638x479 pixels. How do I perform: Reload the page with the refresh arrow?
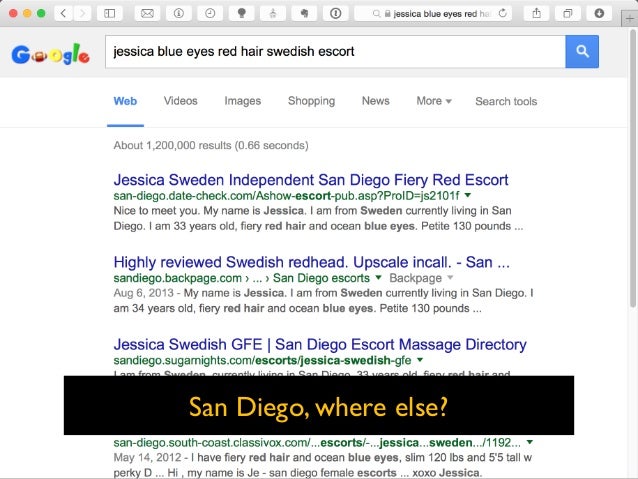click(503, 13)
